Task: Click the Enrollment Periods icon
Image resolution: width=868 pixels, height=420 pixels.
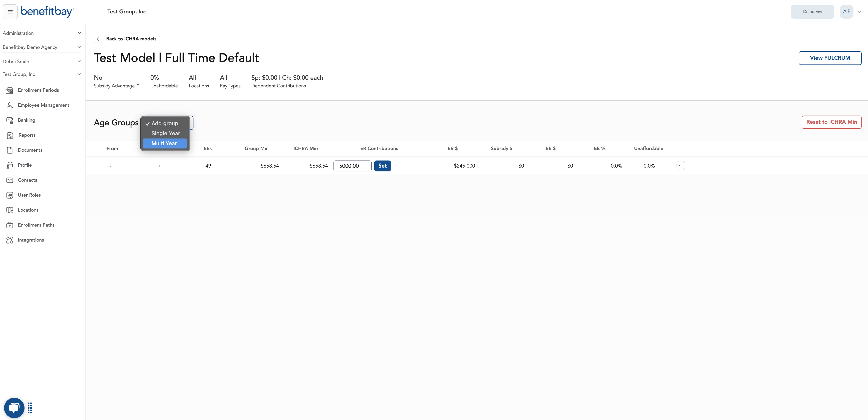Action: [10, 90]
